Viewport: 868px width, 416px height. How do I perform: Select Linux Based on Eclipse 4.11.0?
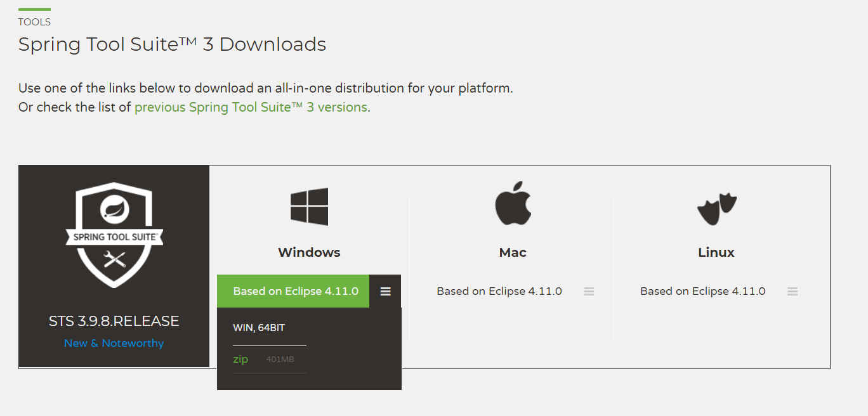703,292
